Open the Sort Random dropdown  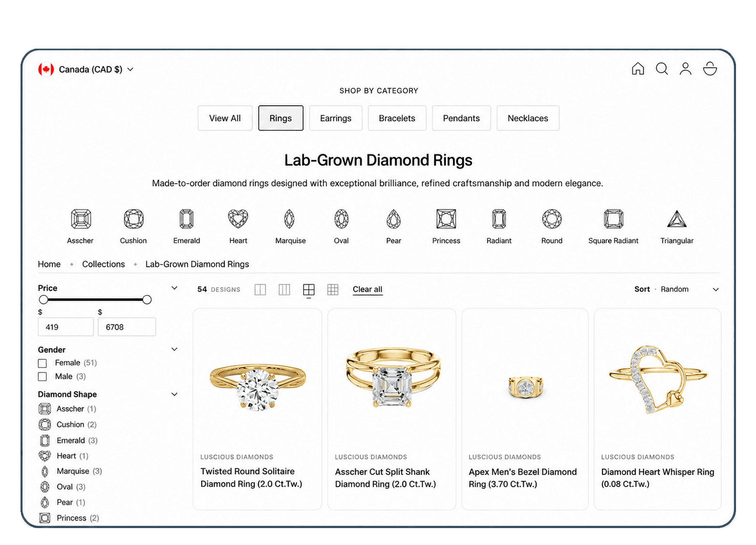click(677, 289)
